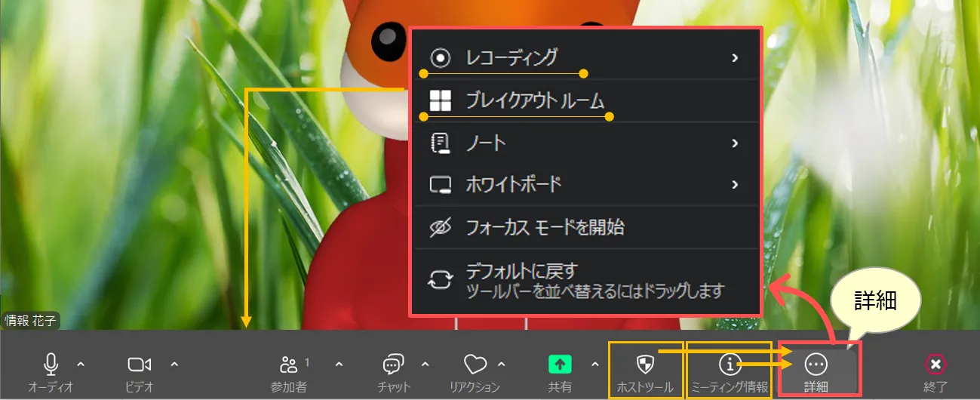Expand the ホワイトボード submenu arrow
The width and height of the screenshot is (980, 400).
[735, 184]
